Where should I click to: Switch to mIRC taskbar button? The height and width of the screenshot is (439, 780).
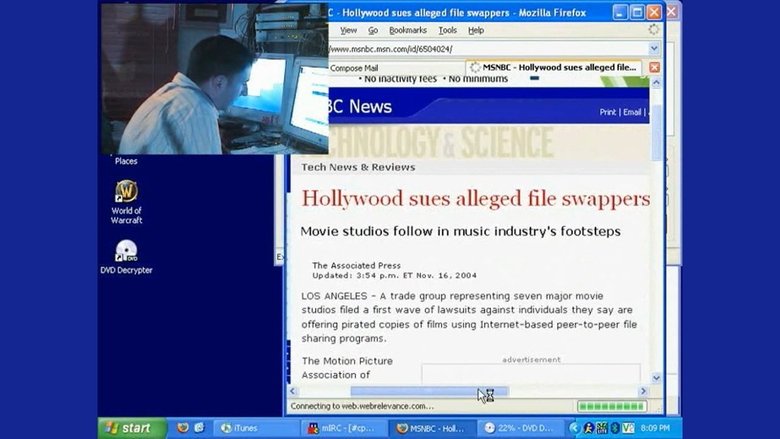click(x=346, y=428)
